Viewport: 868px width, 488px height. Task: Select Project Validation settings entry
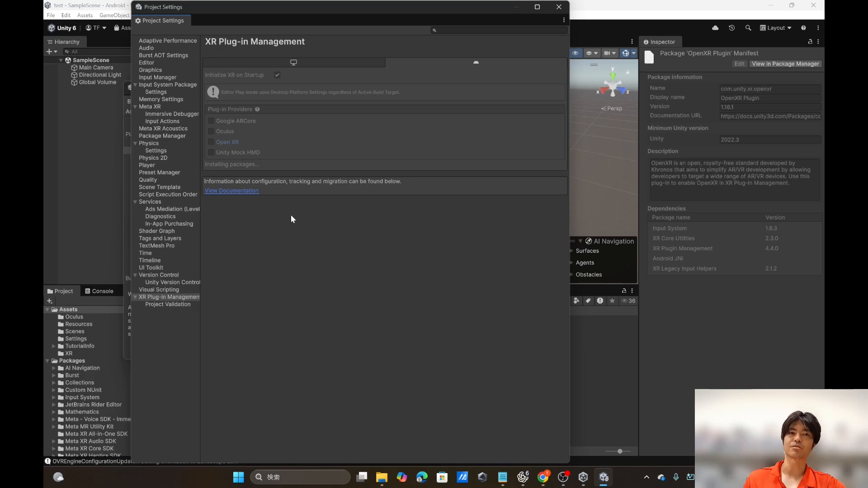click(x=168, y=304)
